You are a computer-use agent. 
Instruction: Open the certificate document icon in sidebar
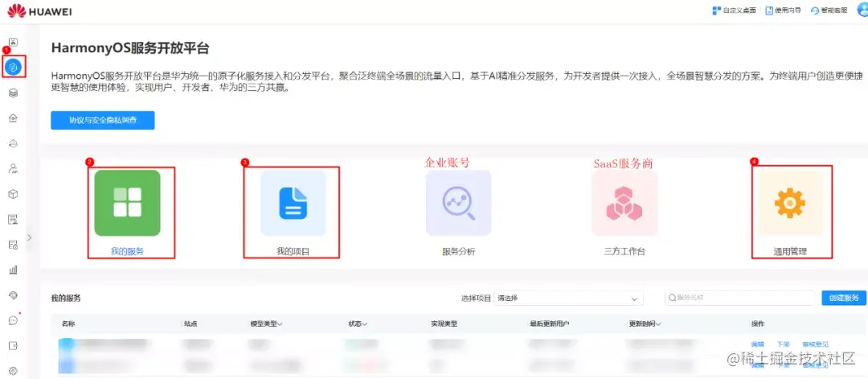(14, 220)
